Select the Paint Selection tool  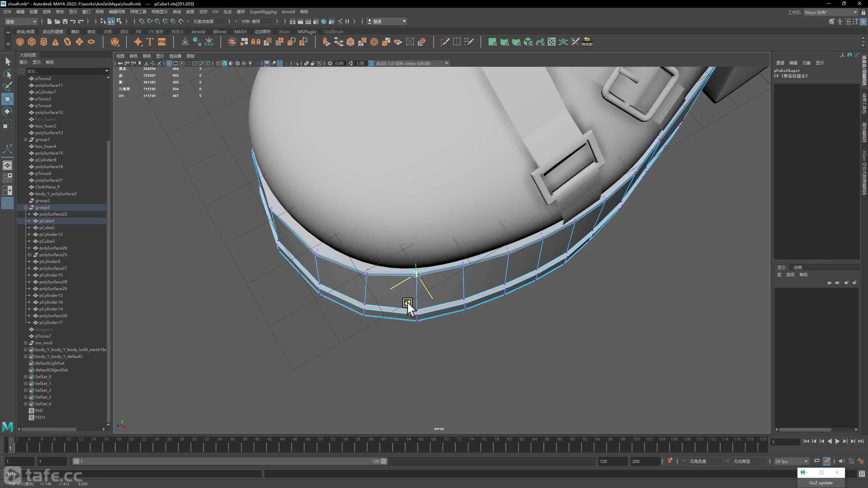point(7,86)
